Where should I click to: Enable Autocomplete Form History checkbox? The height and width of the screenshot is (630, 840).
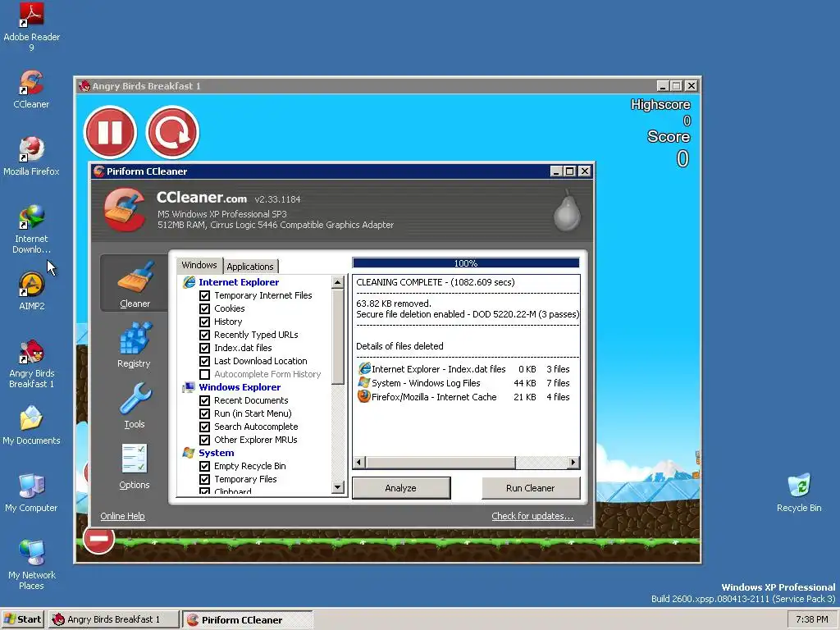[x=204, y=374]
